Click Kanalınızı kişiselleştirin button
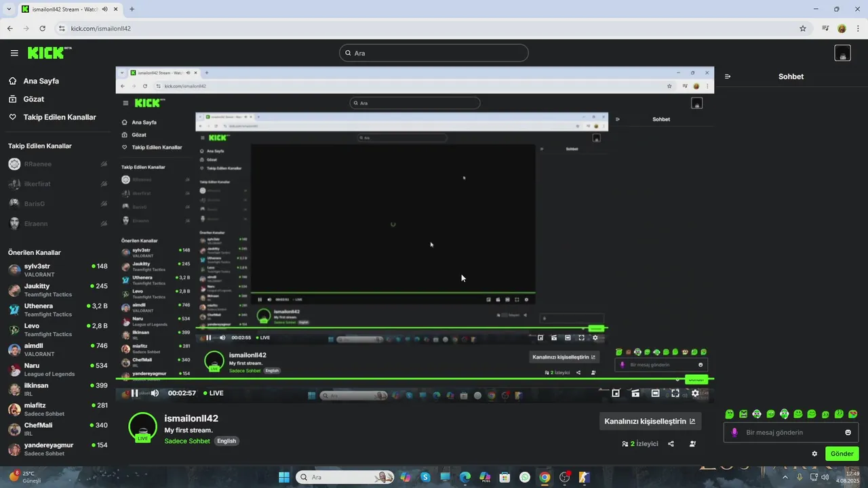 click(x=650, y=421)
